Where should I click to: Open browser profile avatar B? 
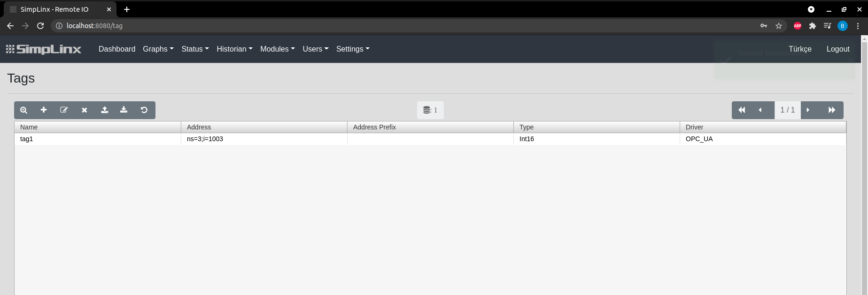click(x=843, y=26)
